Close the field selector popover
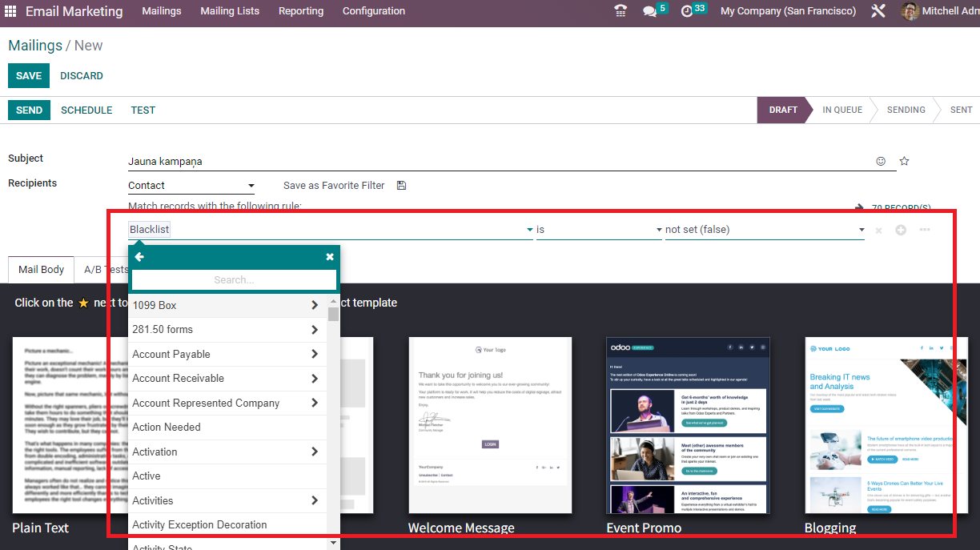 [330, 256]
